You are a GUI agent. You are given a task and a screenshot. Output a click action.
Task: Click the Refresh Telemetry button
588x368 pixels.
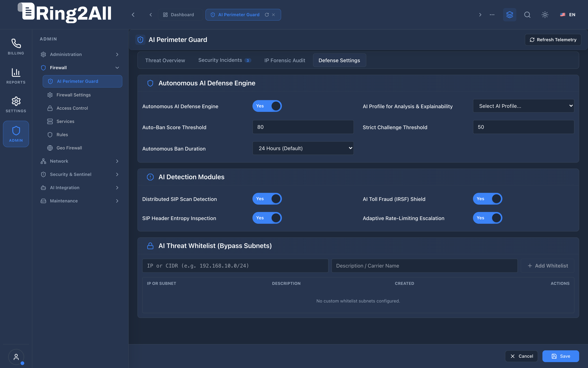tap(553, 40)
